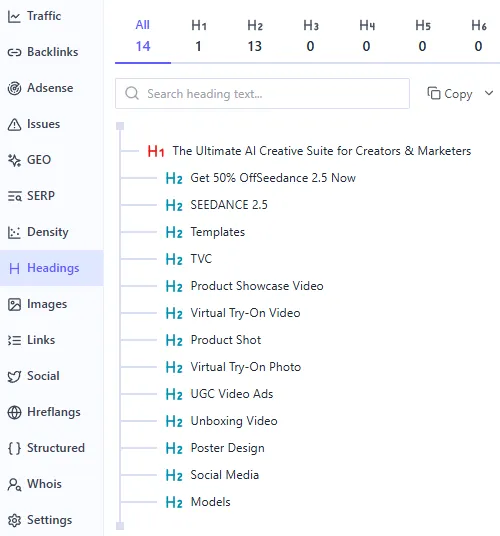Click the GEO sparkle icon
500x536 pixels.
(x=14, y=160)
